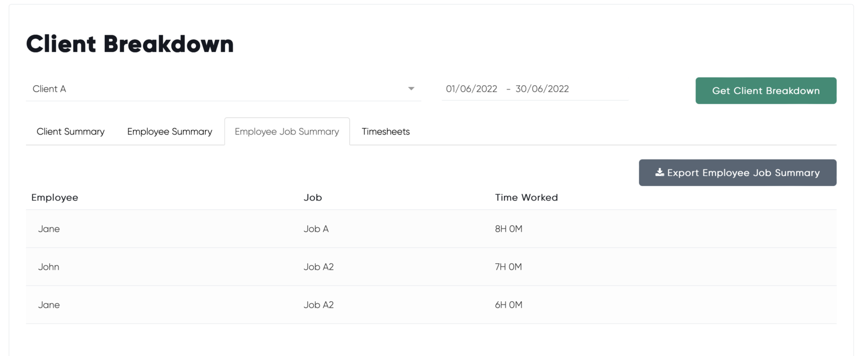The width and height of the screenshot is (868, 356).
Task: Click the Time Worked column header
Action: click(526, 198)
